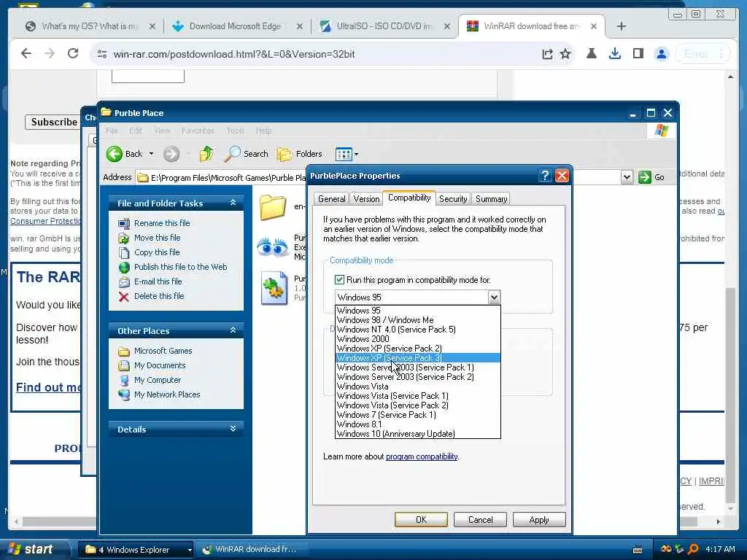Image resolution: width=747 pixels, height=560 pixels.
Task: Open the Windows Explorer taskbar group
Action: click(135, 550)
